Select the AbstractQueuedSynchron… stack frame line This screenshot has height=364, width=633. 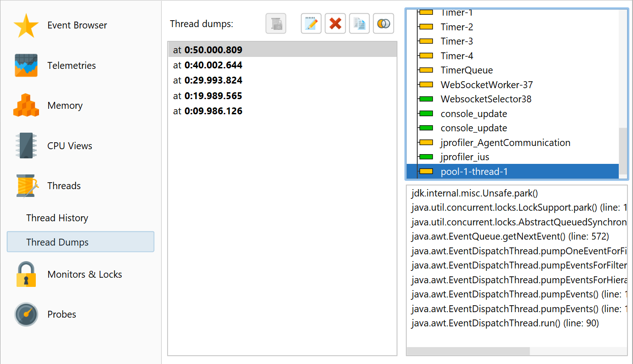click(x=519, y=222)
